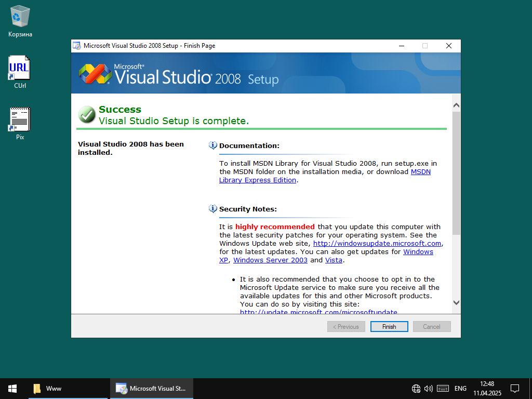This screenshot has height=399, width=532.
Task: Open the Recycle Bin (Корзина) desktop icon
Action: click(x=20, y=21)
